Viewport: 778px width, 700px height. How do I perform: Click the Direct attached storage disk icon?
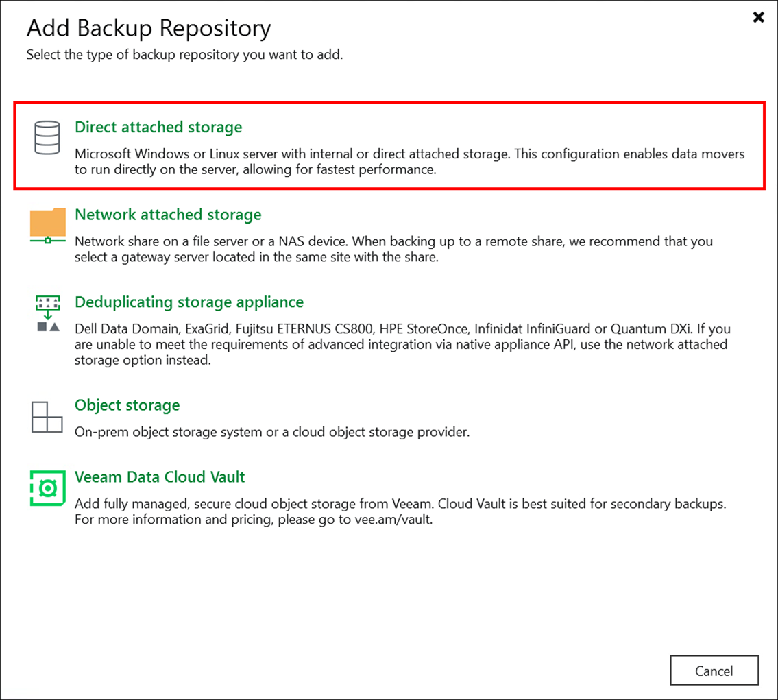(47, 138)
